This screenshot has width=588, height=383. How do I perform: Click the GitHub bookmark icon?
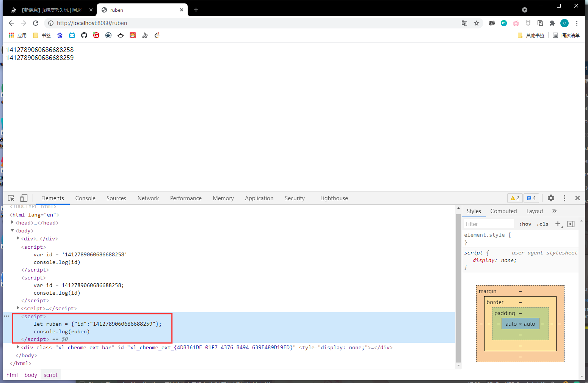pos(84,35)
